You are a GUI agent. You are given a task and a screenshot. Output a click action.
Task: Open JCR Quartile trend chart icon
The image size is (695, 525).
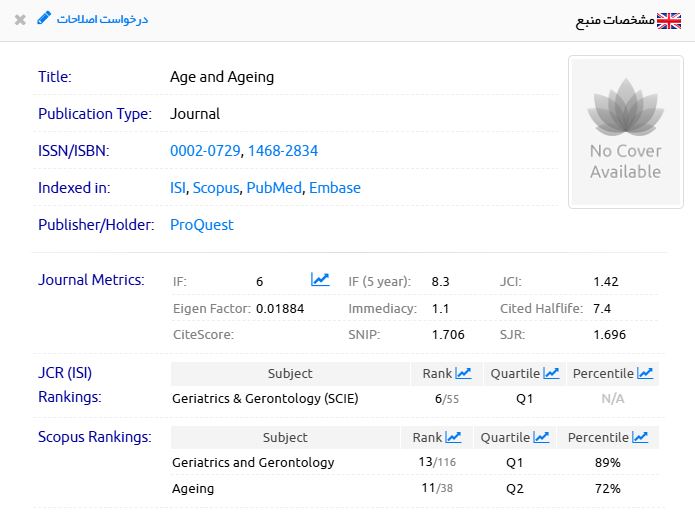pos(551,373)
